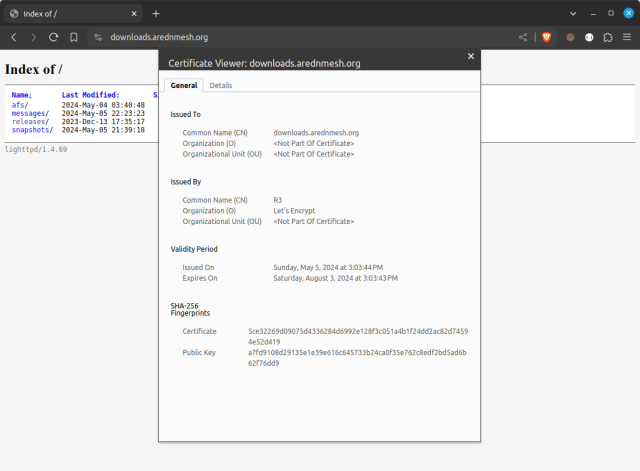Maximize the browser window
Viewport: 640px width, 471px height.
[x=611, y=13]
